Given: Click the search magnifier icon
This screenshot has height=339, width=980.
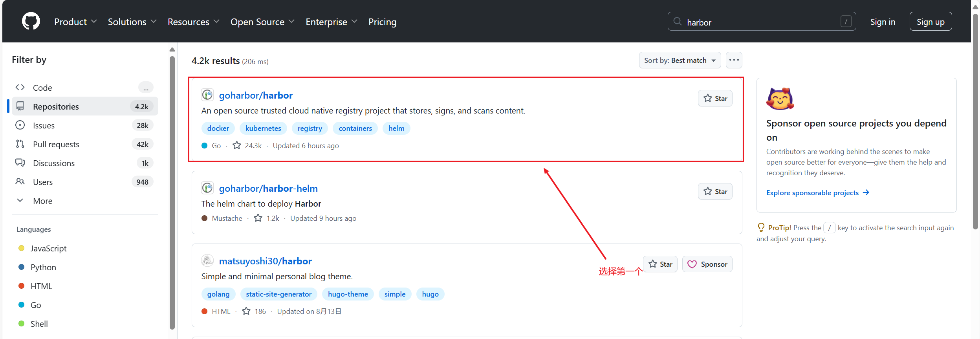Looking at the screenshot, I should [x=678, y=21].
